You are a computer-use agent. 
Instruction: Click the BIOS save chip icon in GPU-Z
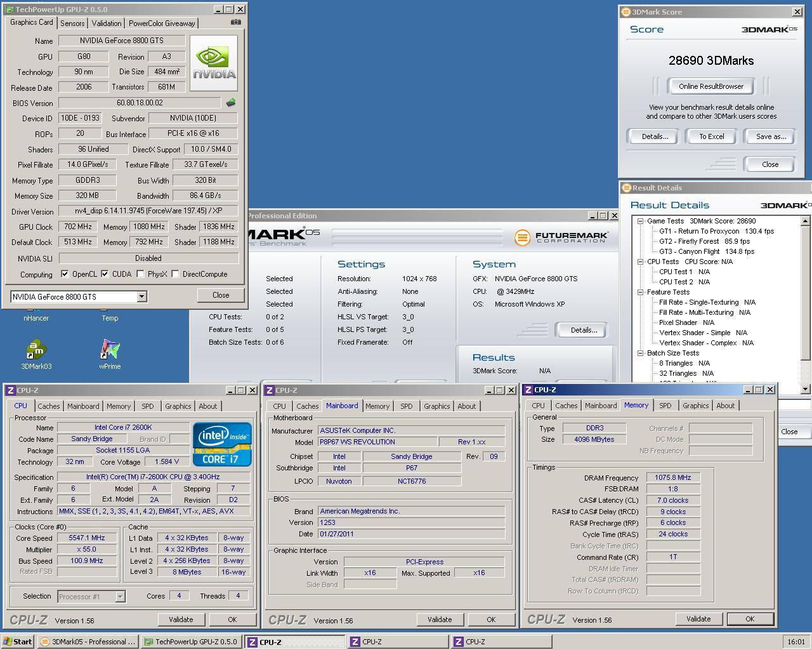tap(231, 102)
